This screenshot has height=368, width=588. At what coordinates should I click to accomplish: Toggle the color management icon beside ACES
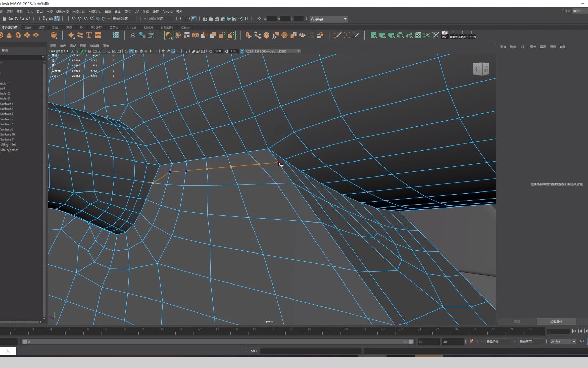(x=242, y=51)
